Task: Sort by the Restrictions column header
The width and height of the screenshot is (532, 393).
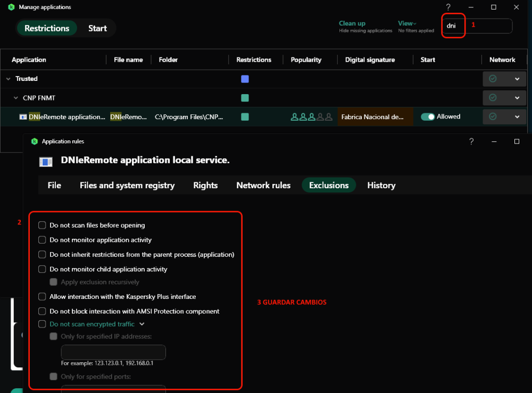Action: [254, 60]
